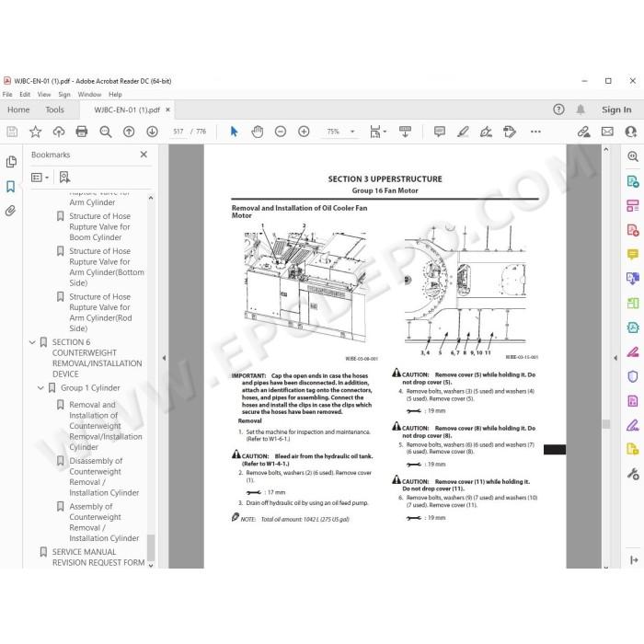Image resolution: width=644 pixels, height=644 pixels.
Task: Close the Bookmarks panel
Action: pyautogui.click(x=144, y=155)
